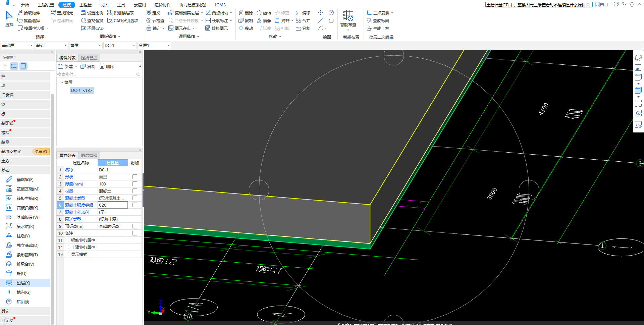
Task: Click 还原CAD restore tool
Action: (92, 28)
